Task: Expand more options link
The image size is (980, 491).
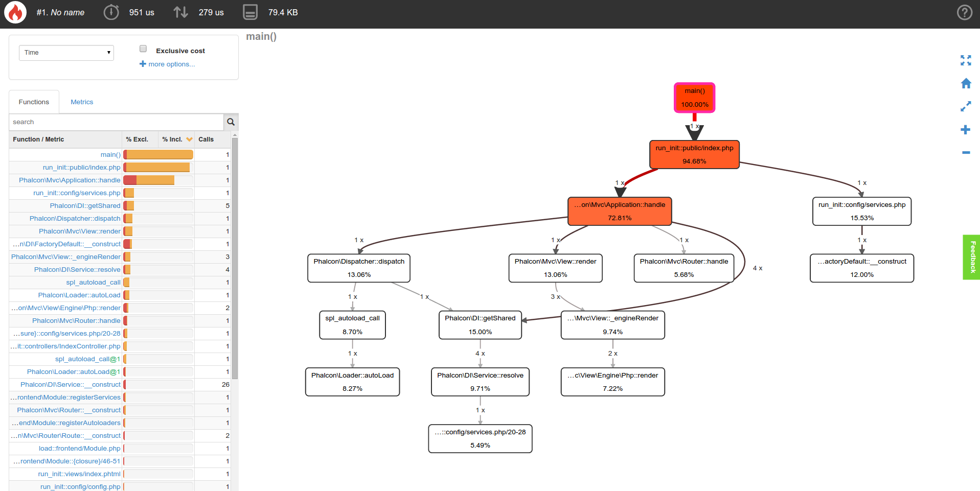Action: [171, 64]
